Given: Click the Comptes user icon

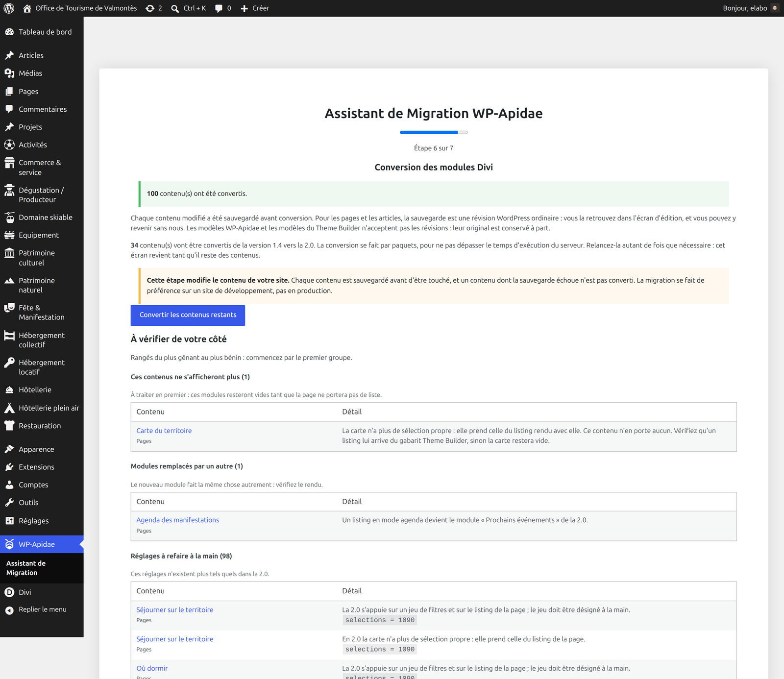Looking at the screenshot, I should (x=9, y=485).
